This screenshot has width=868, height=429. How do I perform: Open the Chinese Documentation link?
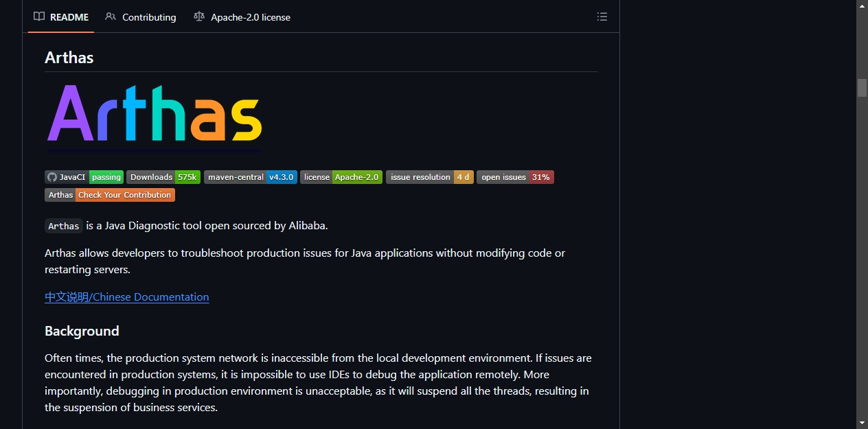(127, 297)
